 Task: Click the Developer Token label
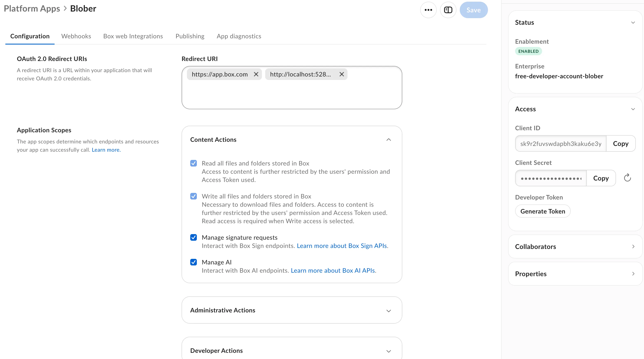coord(539,197)
